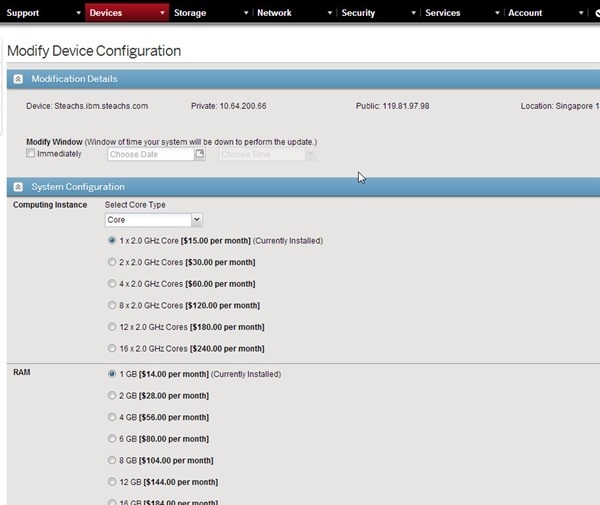Open the Storage menu
600x505 pixels.
click(190, 13)
